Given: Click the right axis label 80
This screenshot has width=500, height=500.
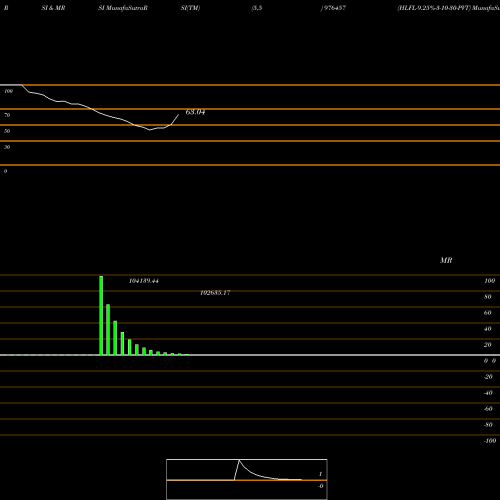Looking at the screenshot, I should click(488, 297).
